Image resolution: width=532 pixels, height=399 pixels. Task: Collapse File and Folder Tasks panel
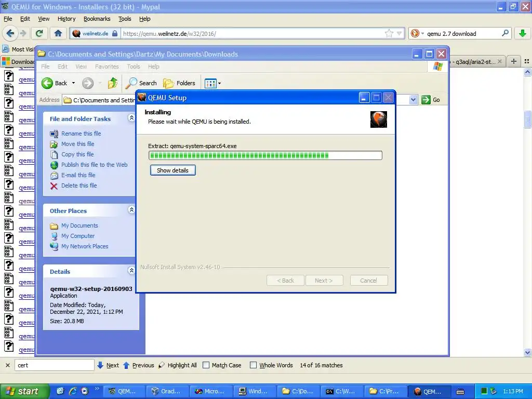[131, 118]
